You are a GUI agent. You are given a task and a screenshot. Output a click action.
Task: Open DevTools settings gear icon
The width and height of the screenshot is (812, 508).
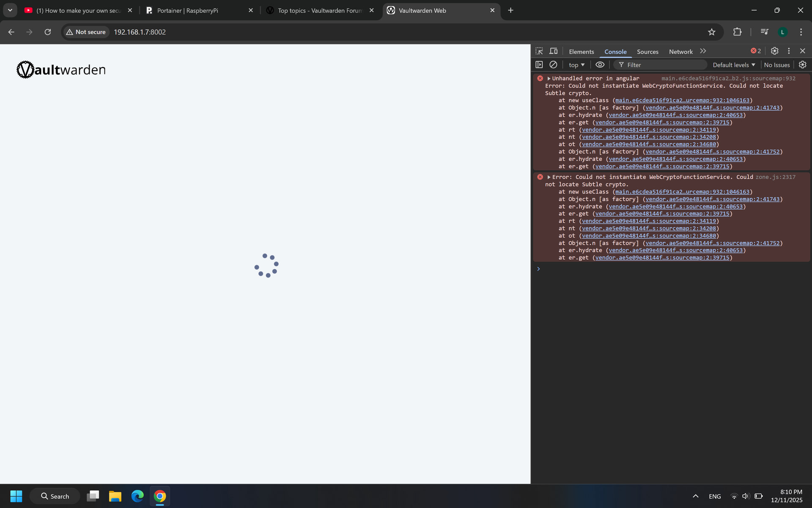click(774, 51)
